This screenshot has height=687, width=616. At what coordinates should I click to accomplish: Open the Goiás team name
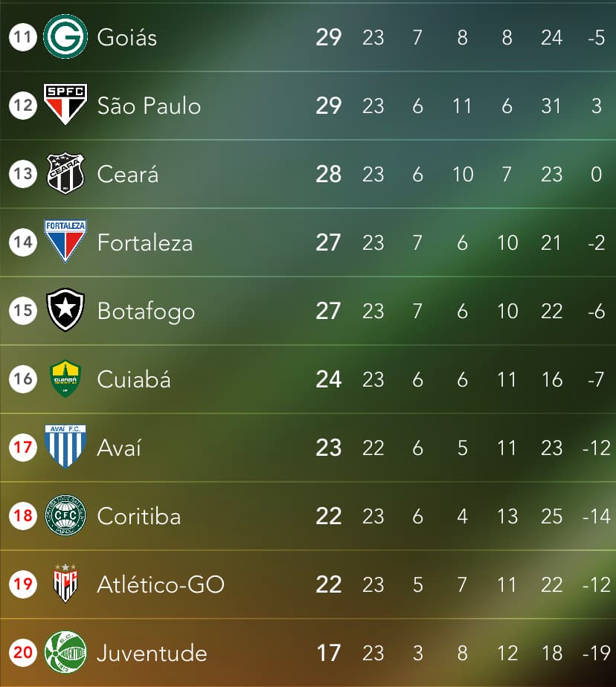126,37
